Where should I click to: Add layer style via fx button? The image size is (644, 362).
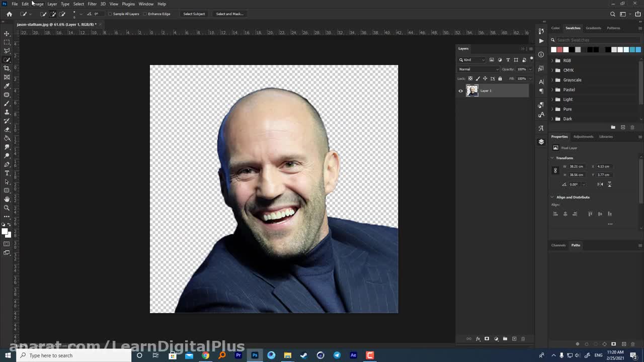[478, 339]
